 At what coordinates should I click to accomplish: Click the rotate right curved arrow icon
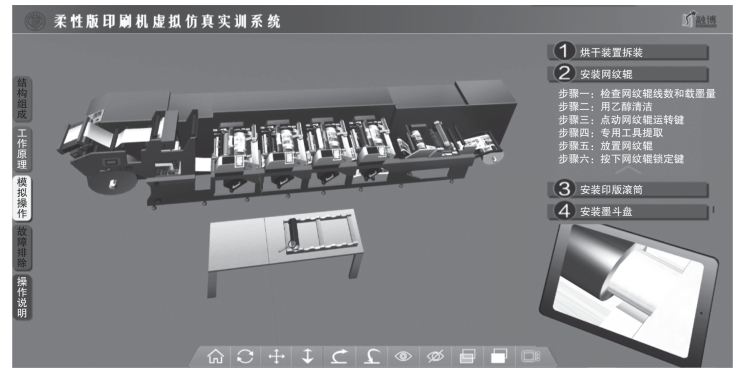(x=339, y=356)
